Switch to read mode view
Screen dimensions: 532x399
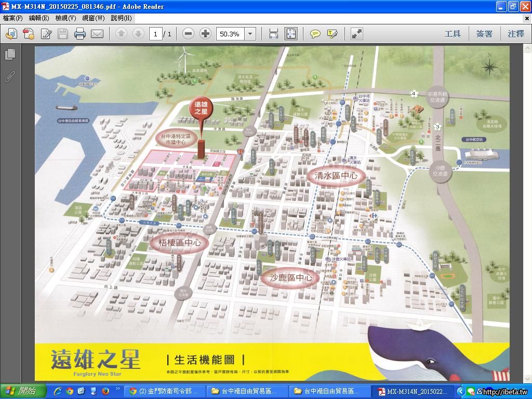pos(356,34)
